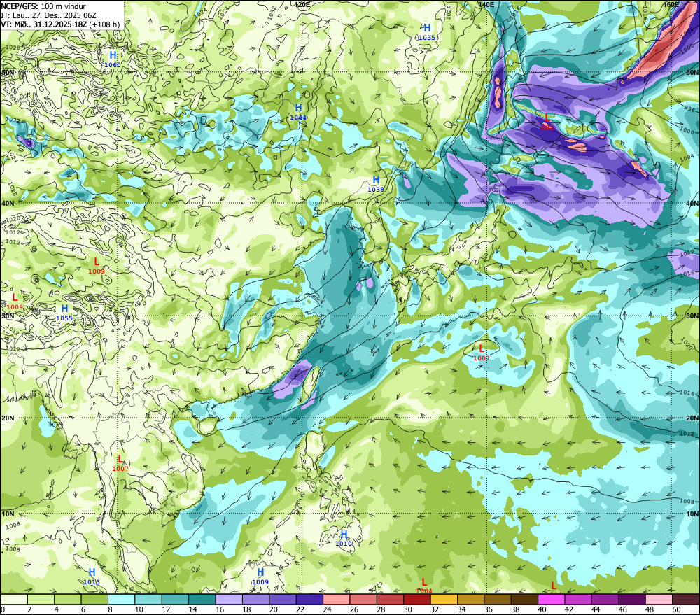Click the 160E longitude label
700x615 pixels.
[x=671, y=4]
